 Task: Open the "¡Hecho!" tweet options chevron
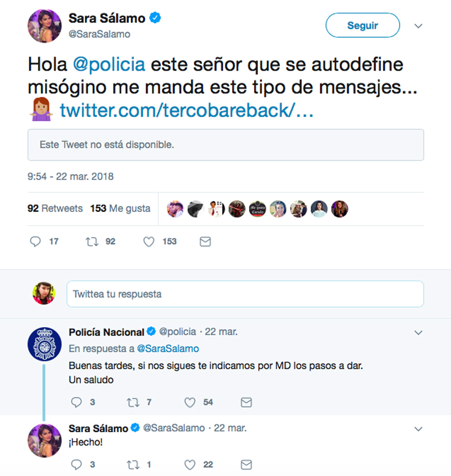pos(419,429)
